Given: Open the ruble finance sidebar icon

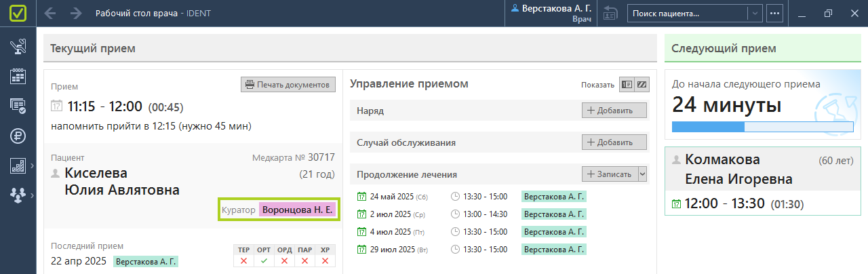Looking at the screenshot, I should 18,135.
